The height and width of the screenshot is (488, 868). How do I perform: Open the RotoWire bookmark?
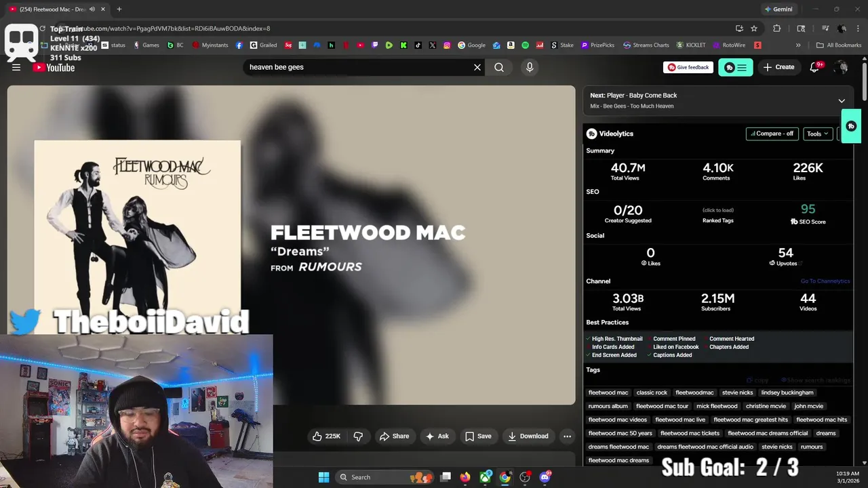[x=728, y=45]
